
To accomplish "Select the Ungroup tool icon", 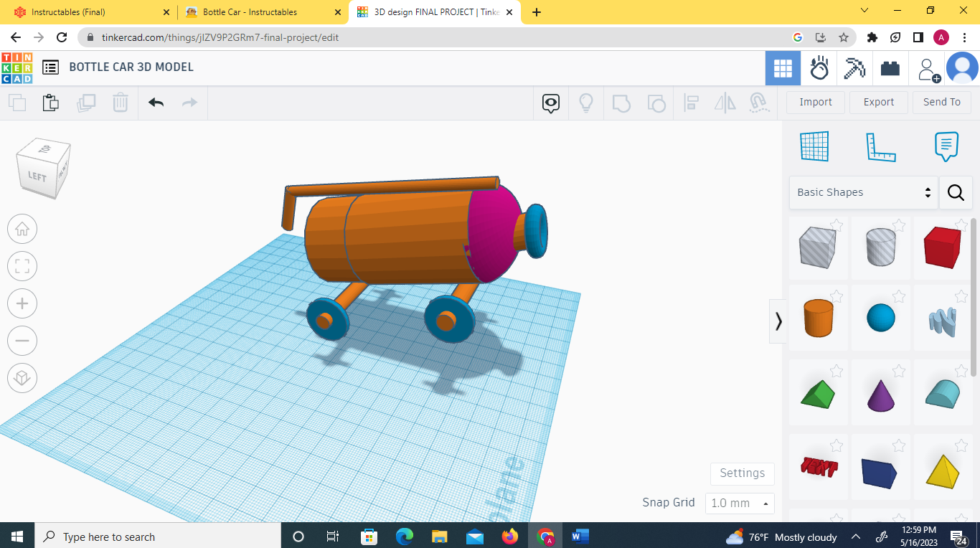I will coord(656,103).
